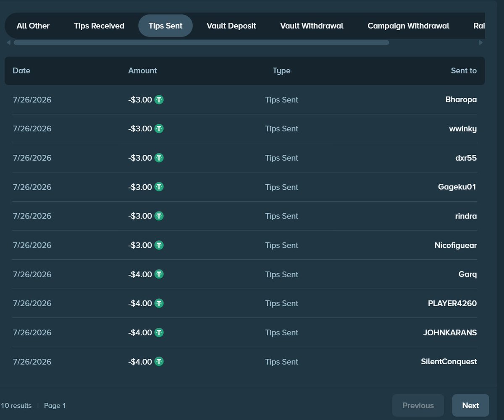The height and width of the screenshot is (420, 504).
Task: Click the Page 1 indicator
Action: click(55, 405)
